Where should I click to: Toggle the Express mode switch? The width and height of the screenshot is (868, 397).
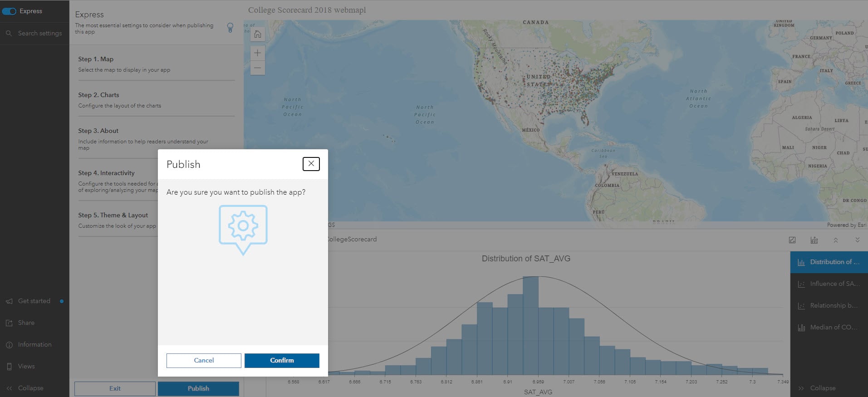coord(9,11)
